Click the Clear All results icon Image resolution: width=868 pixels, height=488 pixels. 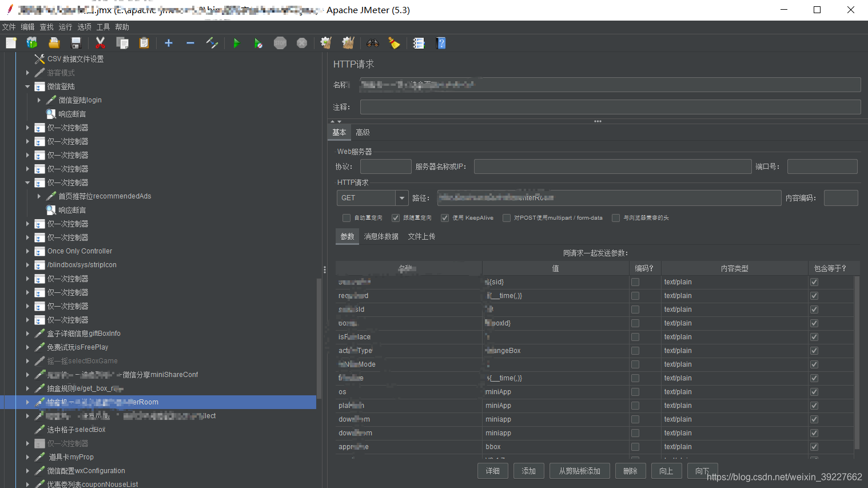point(348,43)
